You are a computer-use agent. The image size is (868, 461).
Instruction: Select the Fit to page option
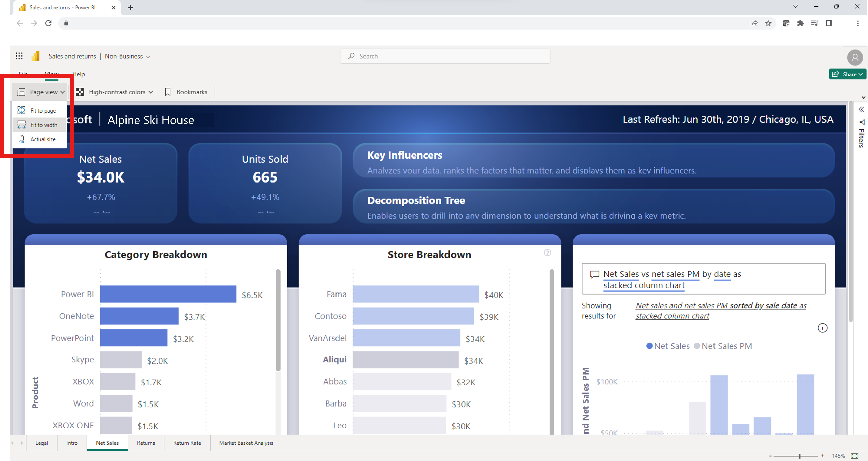click(x=43, y=110)
